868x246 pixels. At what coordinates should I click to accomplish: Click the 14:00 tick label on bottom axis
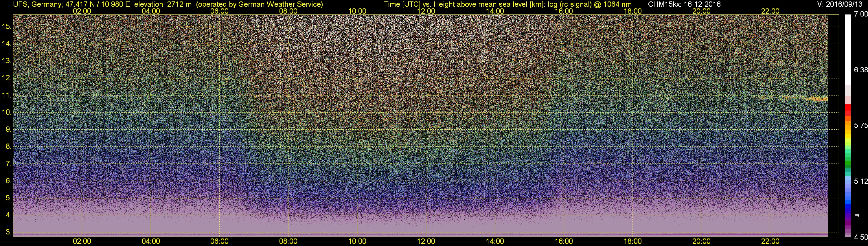click(x=495, y=241)
